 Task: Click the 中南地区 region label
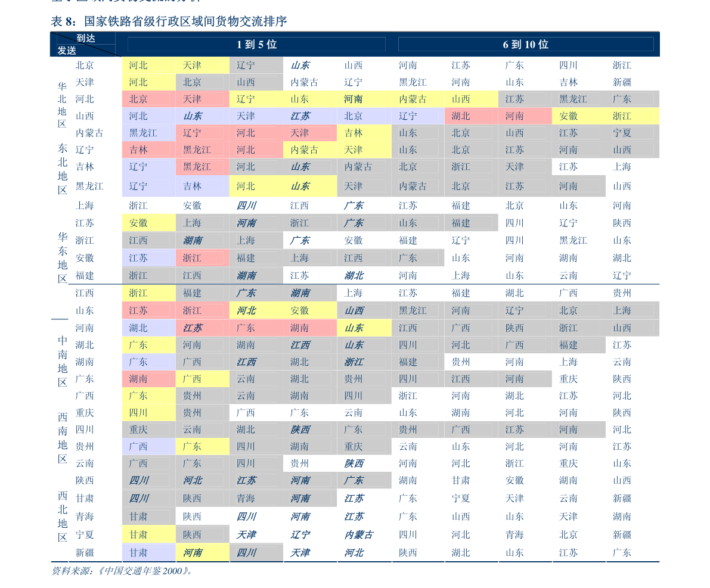pyautogui.click(x=63, y=361)
